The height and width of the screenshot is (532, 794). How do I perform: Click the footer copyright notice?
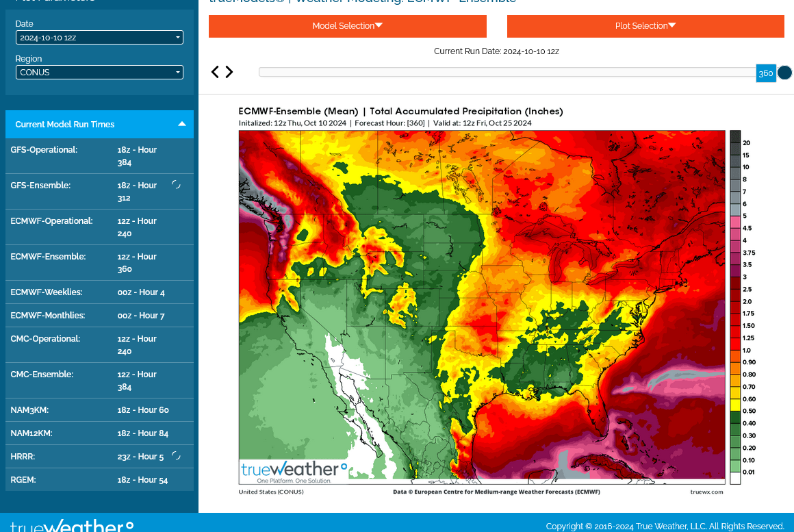(x=665, y=527)
